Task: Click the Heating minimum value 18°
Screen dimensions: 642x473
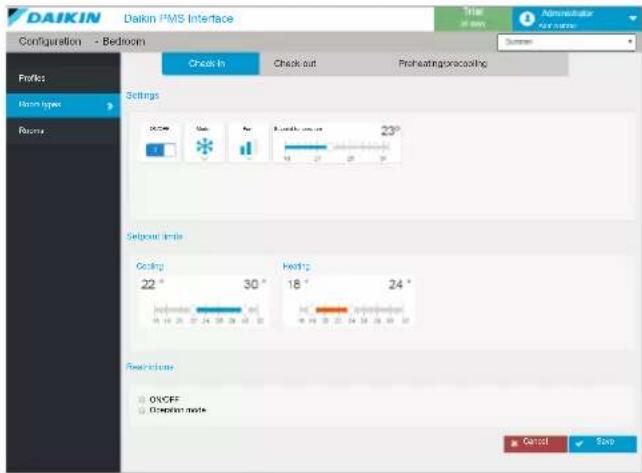Action: point(297,284)
